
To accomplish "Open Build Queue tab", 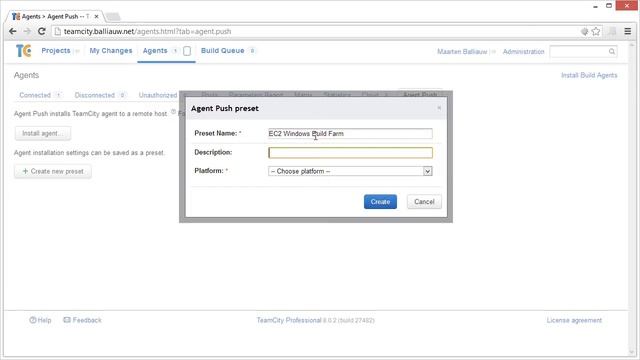I will [222, 51].
